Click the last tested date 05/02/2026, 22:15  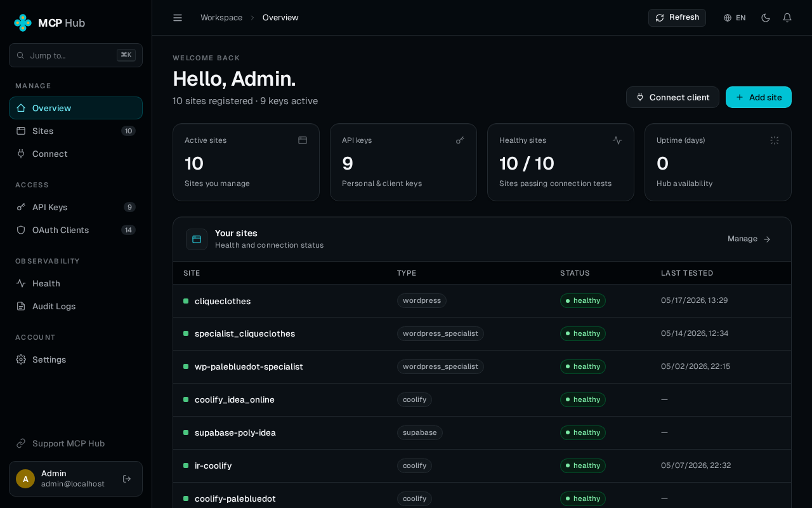click(695, 366)
